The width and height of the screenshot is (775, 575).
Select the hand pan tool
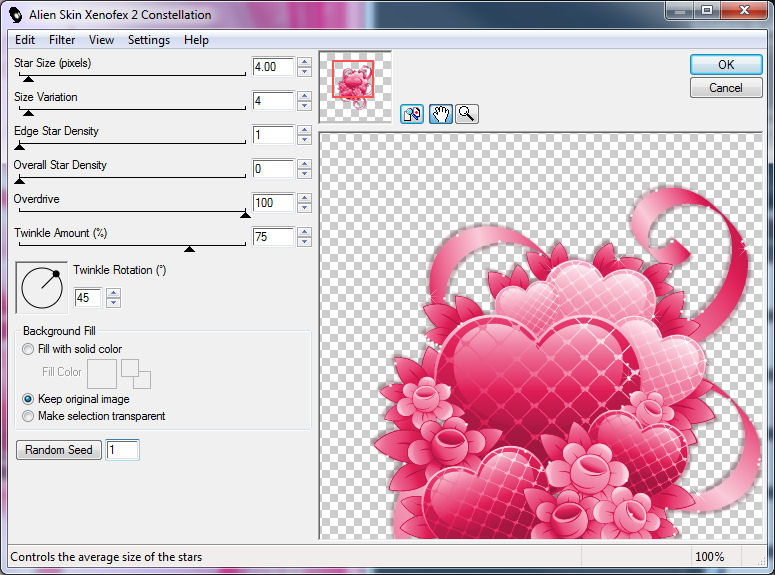pyautogui.click(x=440, y=114)
